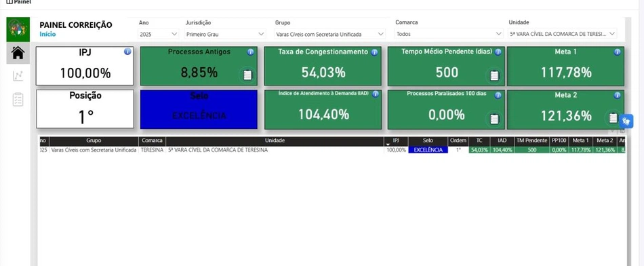Click the 1° Ordem table cell
This screenshot has width=644, height=266.
click(458, 150)
